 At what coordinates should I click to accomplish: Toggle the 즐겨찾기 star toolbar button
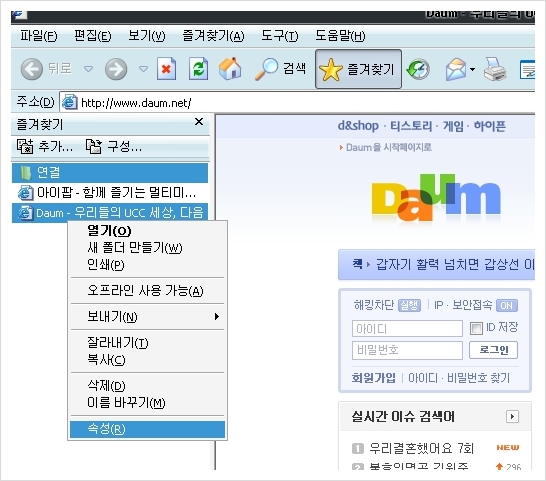358,69
